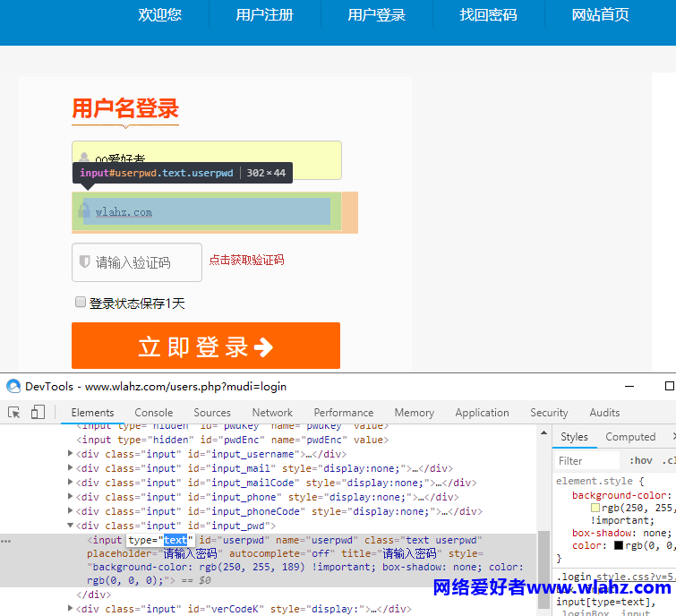Click the 点击获取验证码 link
Screen dimensions: 676x616
coord(246,260)
